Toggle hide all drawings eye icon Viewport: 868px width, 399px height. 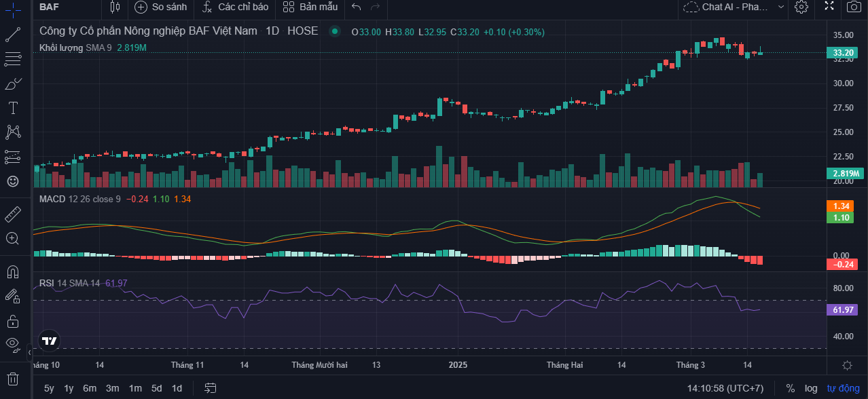pyautogui.click(x=13, y=344)
